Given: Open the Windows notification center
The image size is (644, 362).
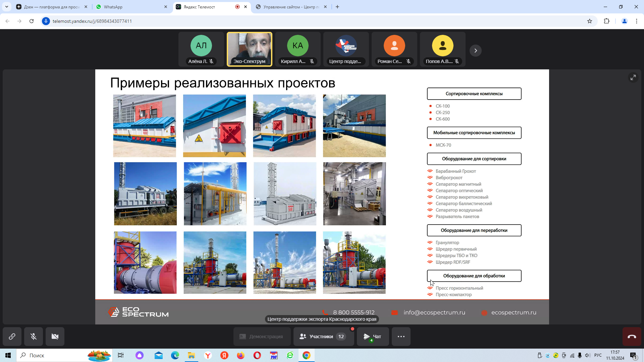Looking at the screenshot, I should click(x=633, y=355).
